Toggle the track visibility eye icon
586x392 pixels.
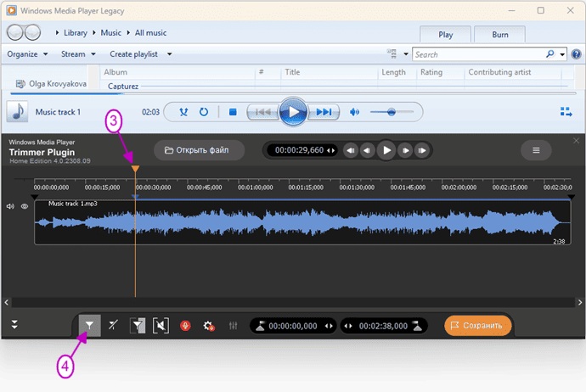coord(25,206)
